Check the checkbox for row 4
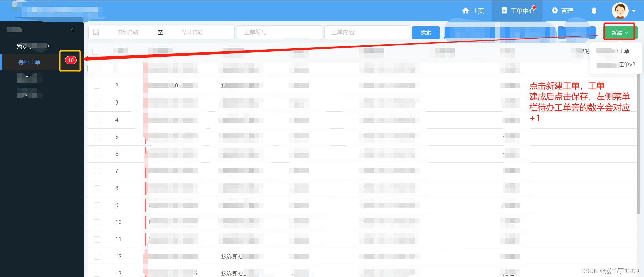The image size is (644, 277). 97,120
